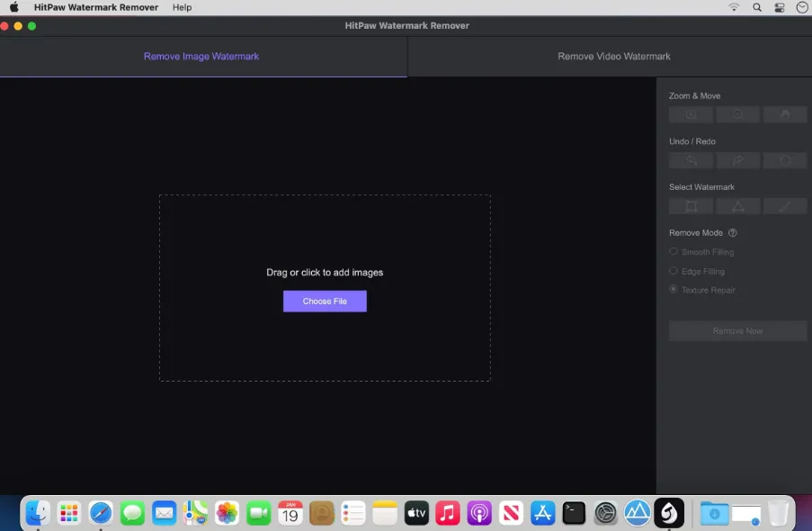Click the minimized window thumbnail in Dock
The width and height of the screenshot is (812, 531).
[746, 515]
